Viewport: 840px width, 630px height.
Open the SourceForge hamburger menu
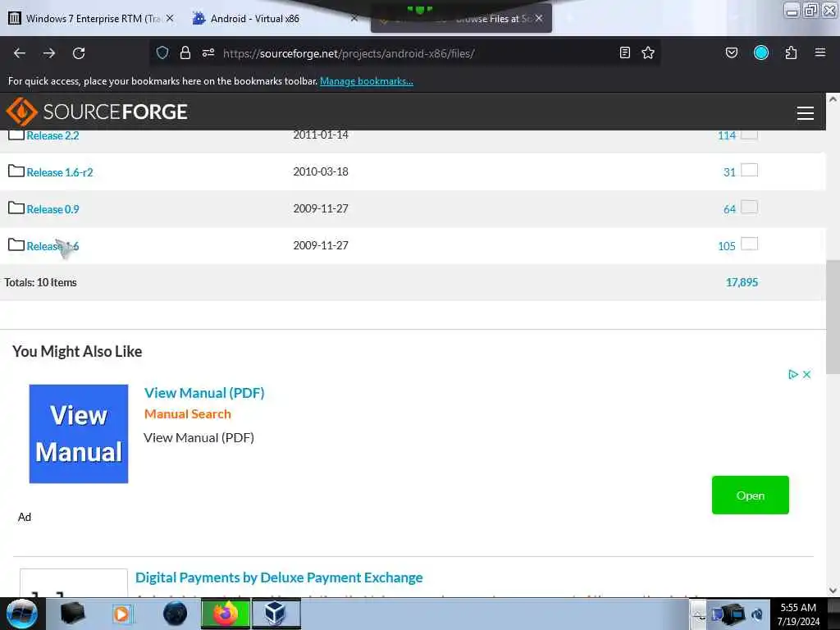(x=806, y=113)
